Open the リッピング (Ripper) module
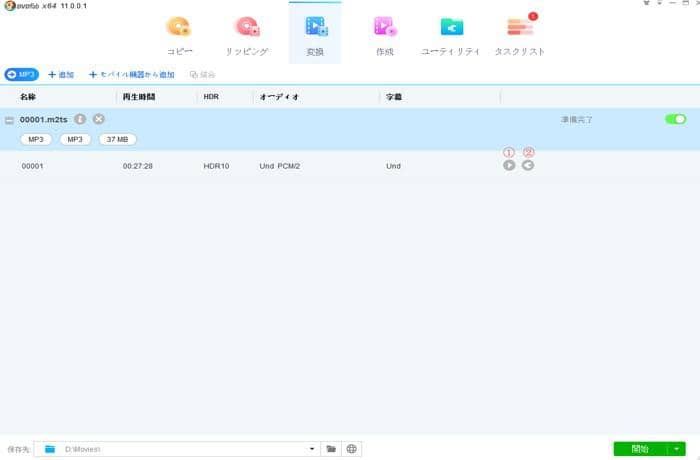This screenshot has height=460, width=700. pos(247,36)
